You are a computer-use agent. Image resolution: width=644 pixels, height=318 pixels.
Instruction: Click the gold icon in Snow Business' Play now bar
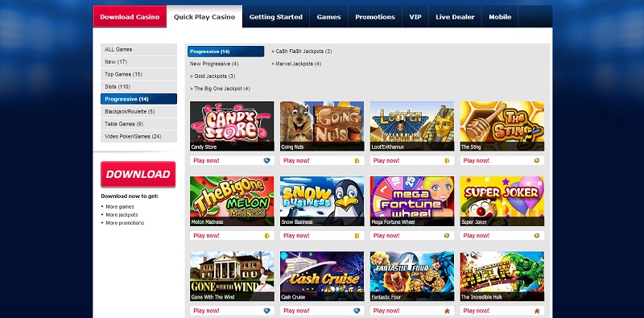(357, 236)
